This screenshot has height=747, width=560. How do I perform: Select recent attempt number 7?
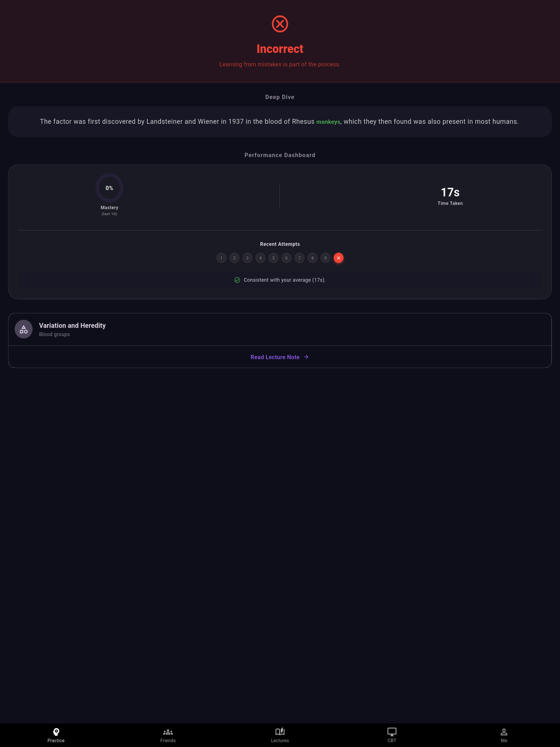(x=300, y=258)
